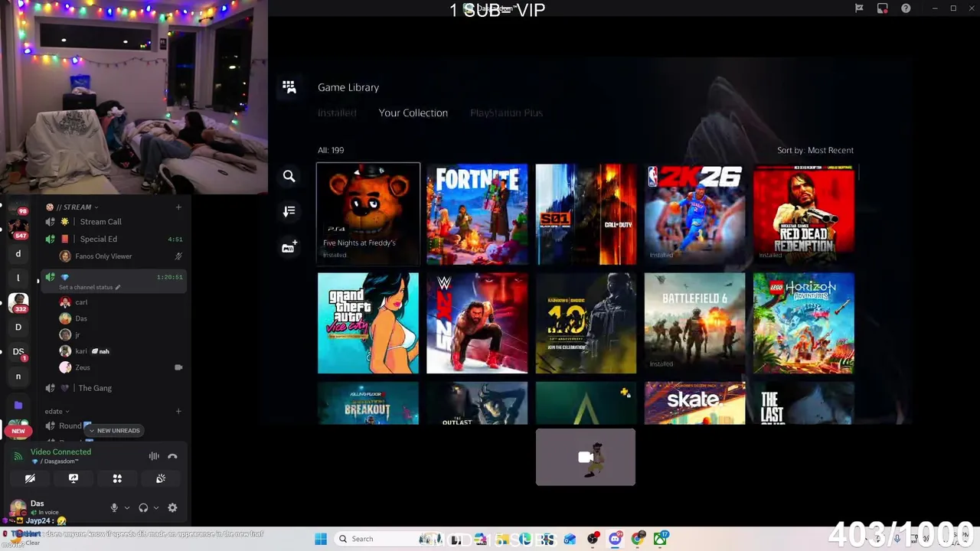Select the skate. game tile
This screenshot has width=980, height=551.
(694, 403)
